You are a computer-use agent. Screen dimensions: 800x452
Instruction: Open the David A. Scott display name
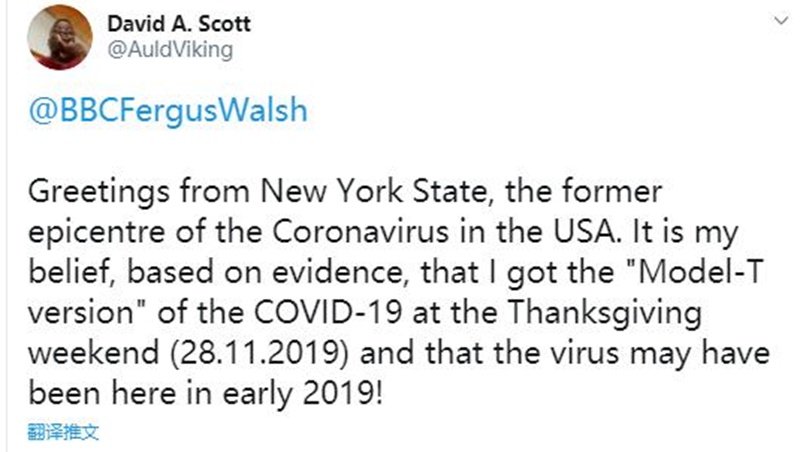pos(179,24)
